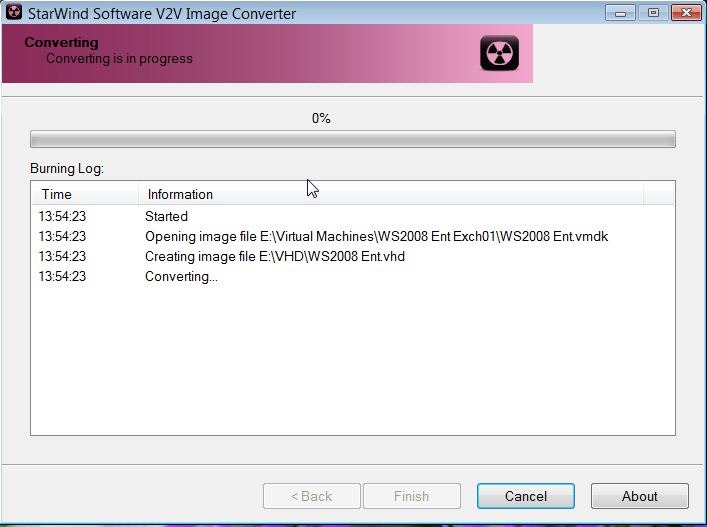Select the "Creating image file" vhd log row

tap(353, 257)
